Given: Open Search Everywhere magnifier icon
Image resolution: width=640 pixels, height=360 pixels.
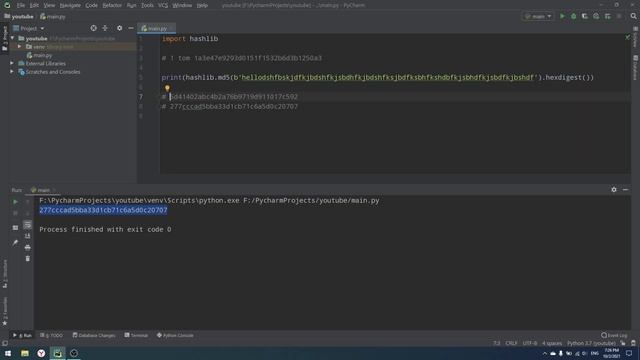Looking at the screenshot, I should (633, 16).
